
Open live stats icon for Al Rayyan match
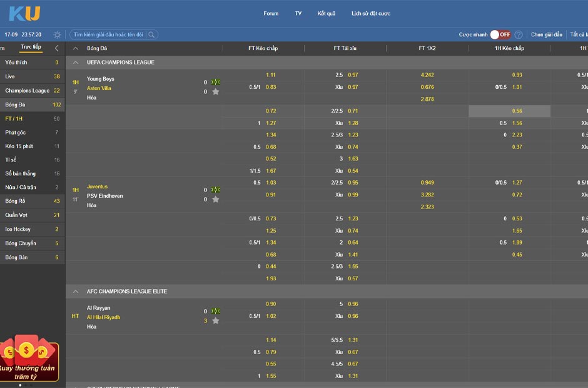[x=216, y=311]
